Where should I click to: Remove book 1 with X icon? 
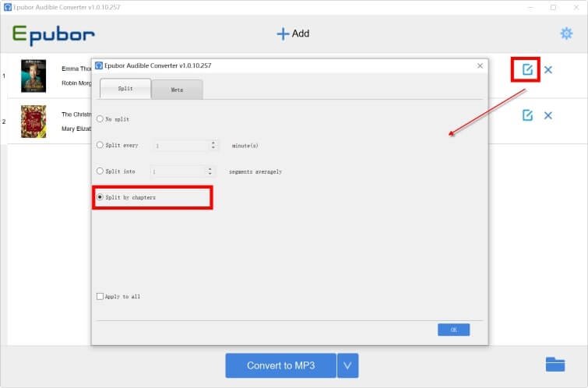[548, 70]
